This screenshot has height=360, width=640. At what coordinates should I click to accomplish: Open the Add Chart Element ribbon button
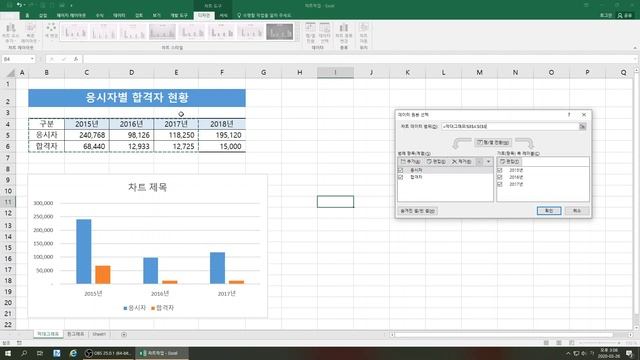pyautogui.click(x=11, y=33)
